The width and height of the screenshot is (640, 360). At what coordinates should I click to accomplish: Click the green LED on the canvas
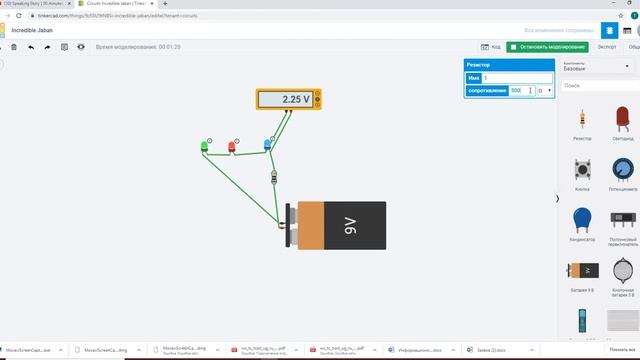(x=204, y=146)
